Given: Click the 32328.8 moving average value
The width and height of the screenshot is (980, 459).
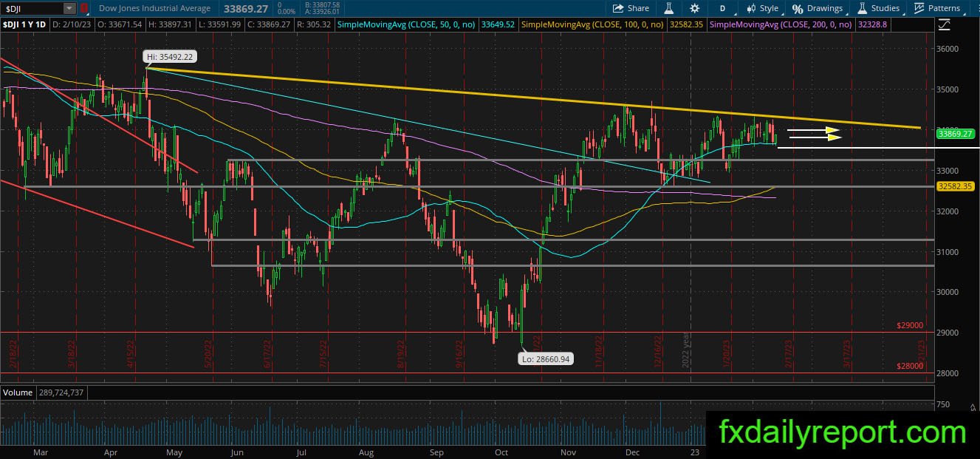Looking at the screenshot, I should [872, 24].
